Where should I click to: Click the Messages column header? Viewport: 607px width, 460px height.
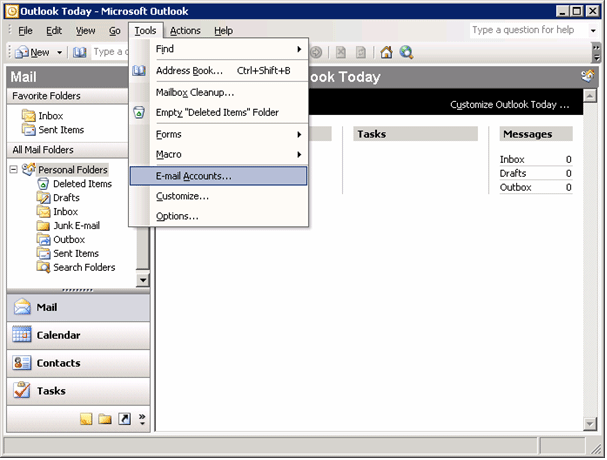tap(536, 134)
